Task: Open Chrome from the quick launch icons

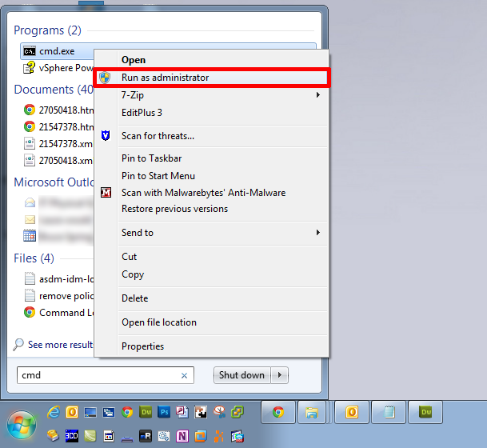Action: pos(127,412)
